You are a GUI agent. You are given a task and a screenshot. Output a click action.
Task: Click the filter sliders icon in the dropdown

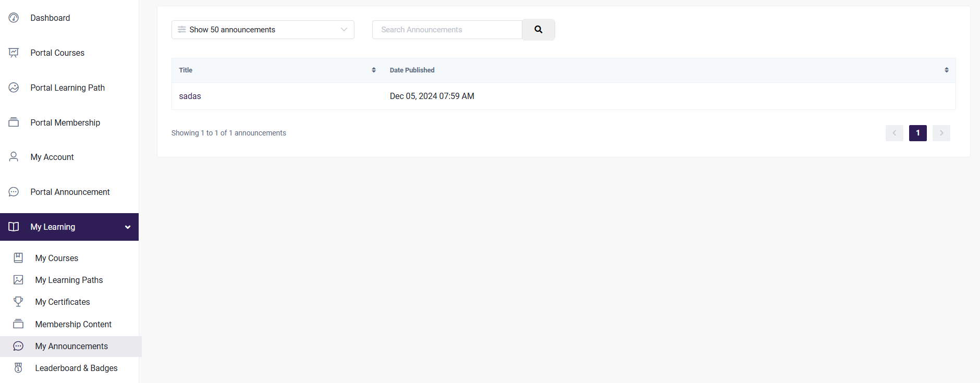click(x=182, y=30)
